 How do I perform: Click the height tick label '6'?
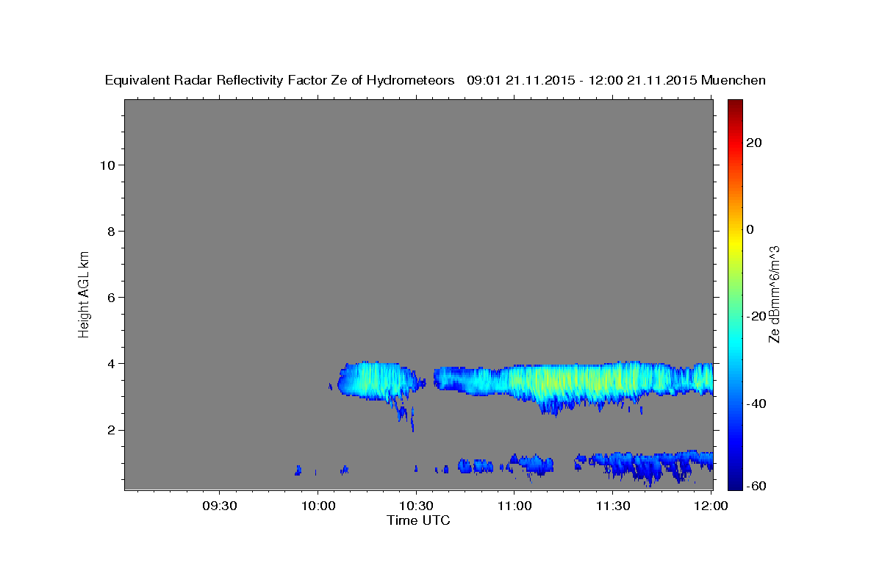(x=110, y=297)
